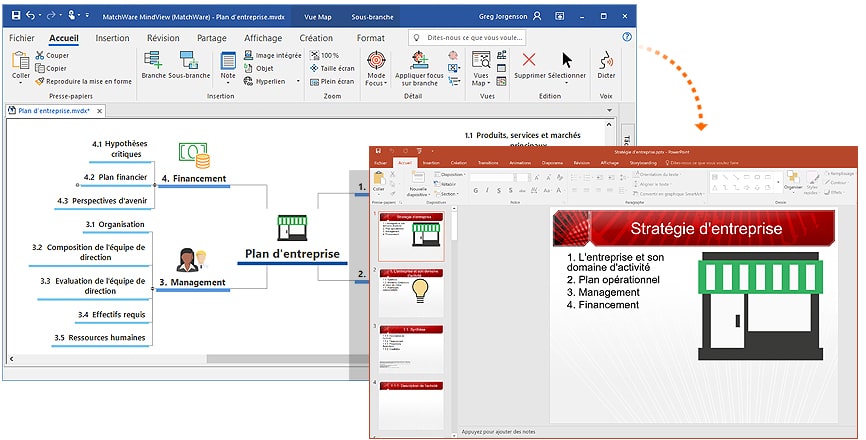Open the Fichier tab in MindView

pos(22,38)
